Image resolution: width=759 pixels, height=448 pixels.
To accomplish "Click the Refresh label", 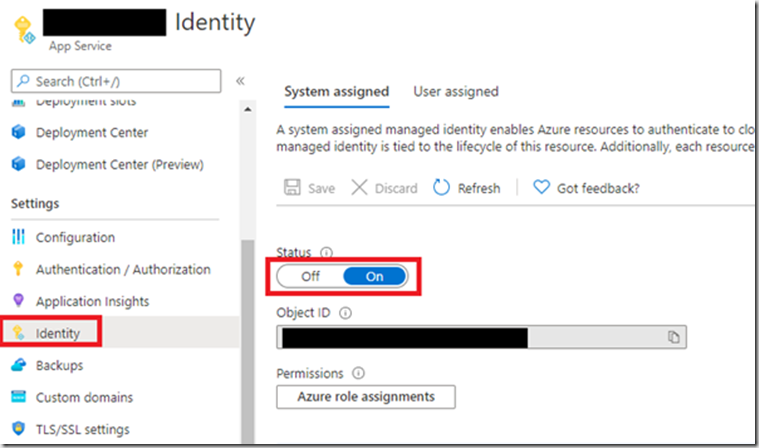I will click(x=479, y=188).
